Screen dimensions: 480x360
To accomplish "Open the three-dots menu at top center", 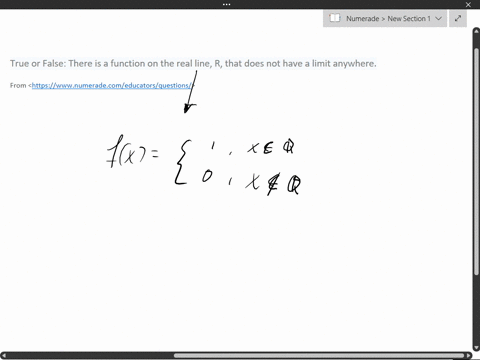I will tap(226, 4).
